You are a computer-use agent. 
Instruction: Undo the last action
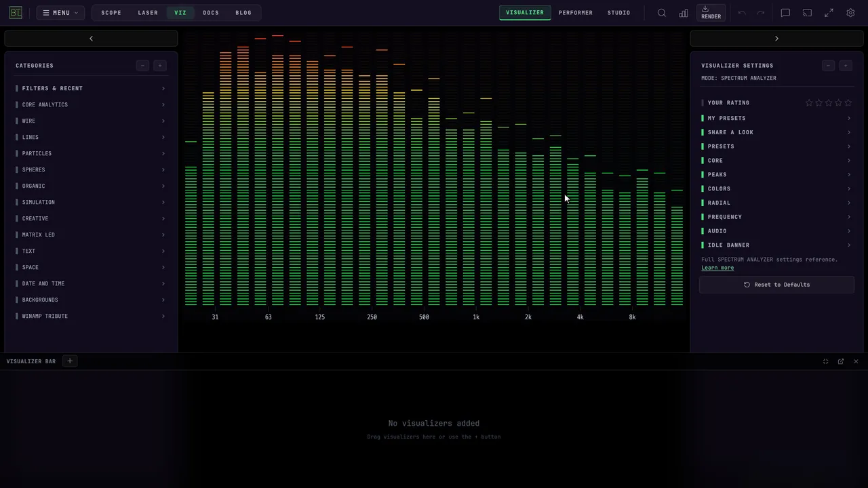pyautogui.click(x=742, y=13)
